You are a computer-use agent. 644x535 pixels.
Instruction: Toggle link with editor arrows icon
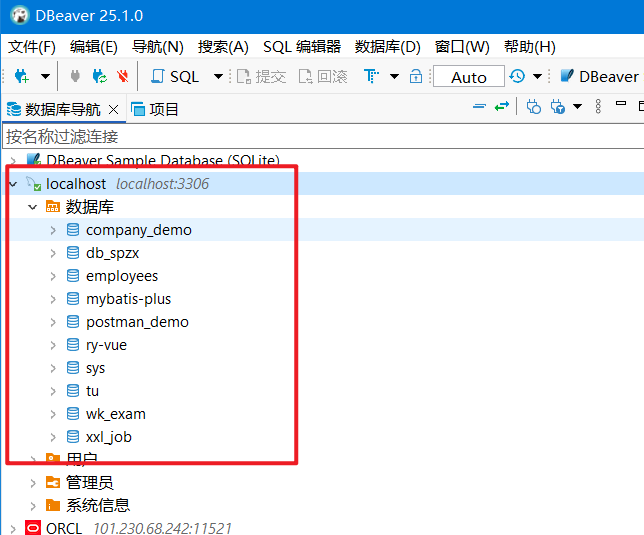point(502,107)
